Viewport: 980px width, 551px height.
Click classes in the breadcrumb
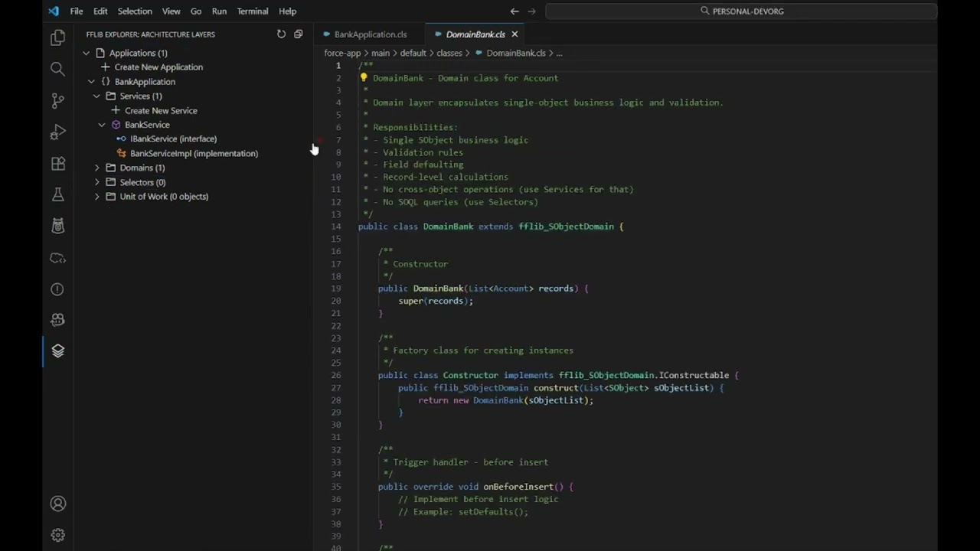449,53
